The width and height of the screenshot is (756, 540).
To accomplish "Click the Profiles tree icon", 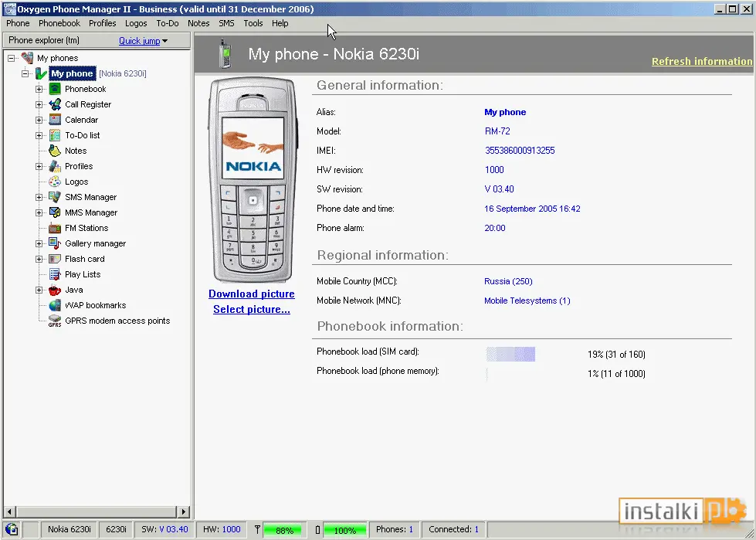I will tap(55, 166).
